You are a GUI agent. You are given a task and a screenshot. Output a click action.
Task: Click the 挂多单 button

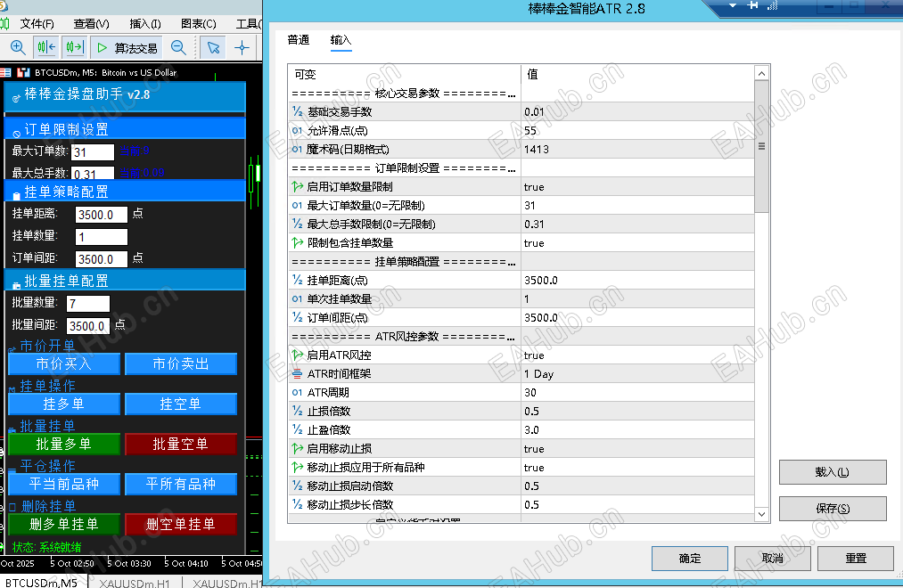64,404
